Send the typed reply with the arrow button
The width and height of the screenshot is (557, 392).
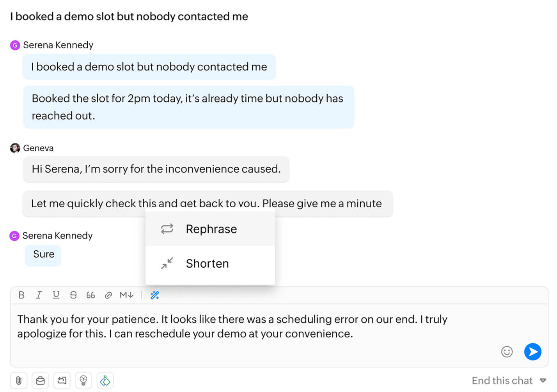tap(533, 352)
